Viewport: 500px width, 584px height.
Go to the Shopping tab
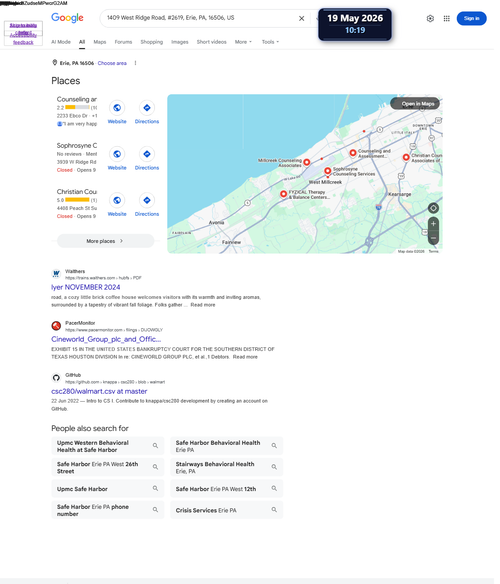pyautogui.click(x=152, y=42)
